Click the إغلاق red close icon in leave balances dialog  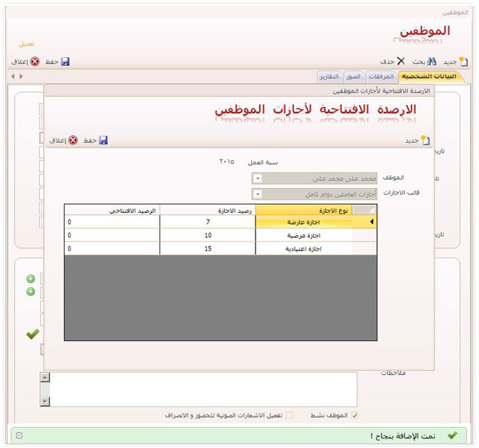[73, 140]
